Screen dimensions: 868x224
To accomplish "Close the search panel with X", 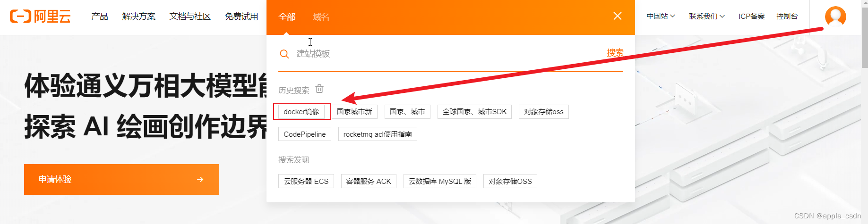I will tap(617, 16).
